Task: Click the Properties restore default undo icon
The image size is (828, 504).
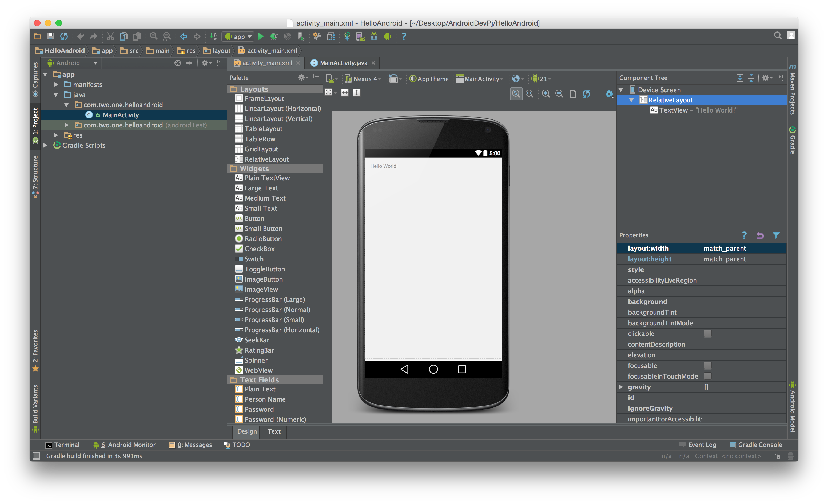Action: click(760, 235)
